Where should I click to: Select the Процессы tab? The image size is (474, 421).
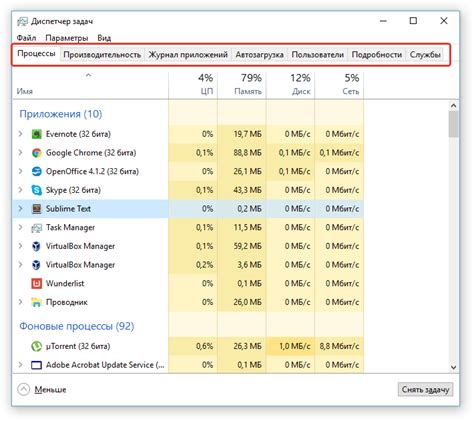pos(36,54)
